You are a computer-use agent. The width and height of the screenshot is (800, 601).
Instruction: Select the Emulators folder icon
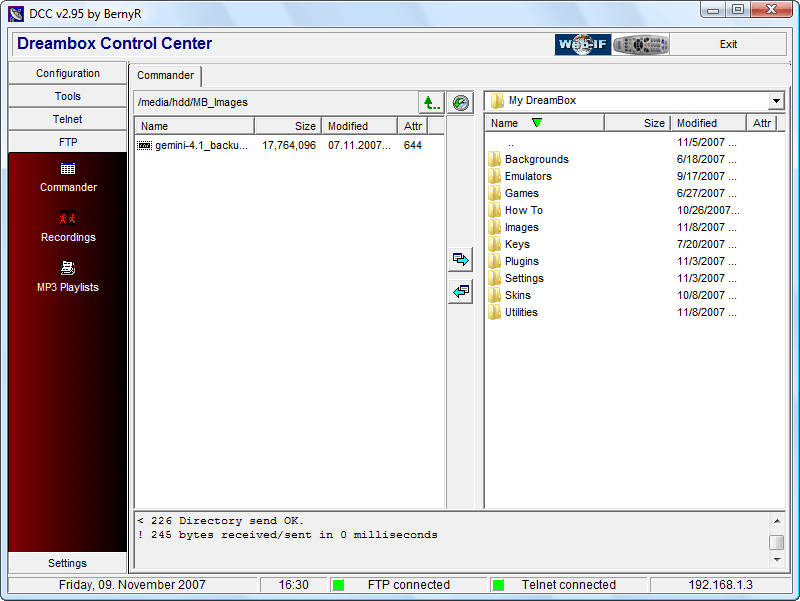[x=494, y=176]
